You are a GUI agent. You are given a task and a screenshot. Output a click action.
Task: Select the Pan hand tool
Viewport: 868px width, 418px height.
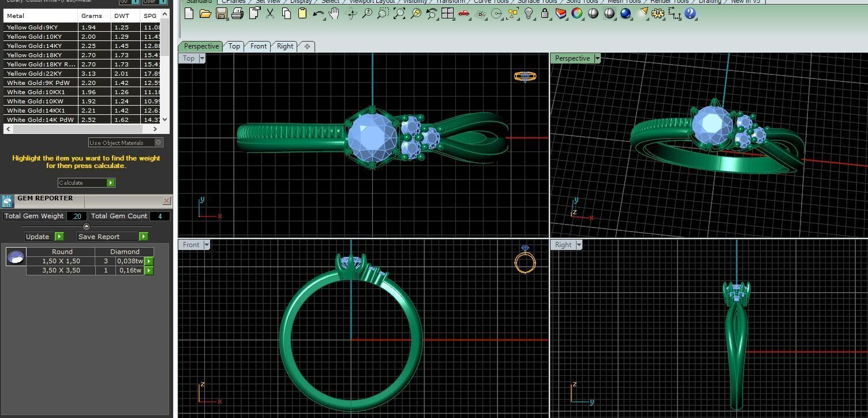334,13
